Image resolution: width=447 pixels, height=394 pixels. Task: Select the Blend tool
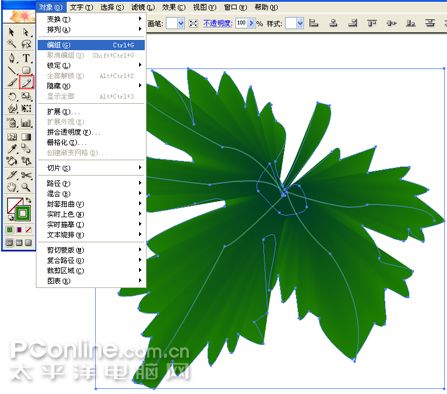point(26,149)
